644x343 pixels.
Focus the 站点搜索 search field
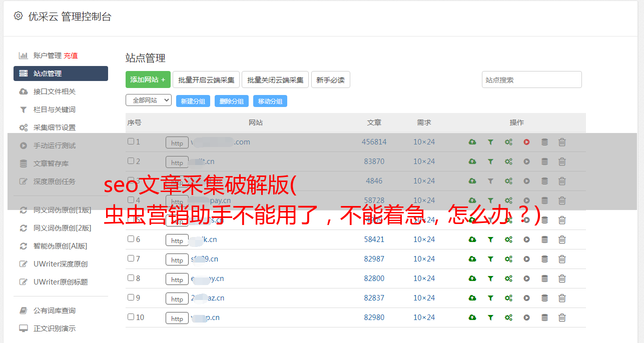[532, 79]
